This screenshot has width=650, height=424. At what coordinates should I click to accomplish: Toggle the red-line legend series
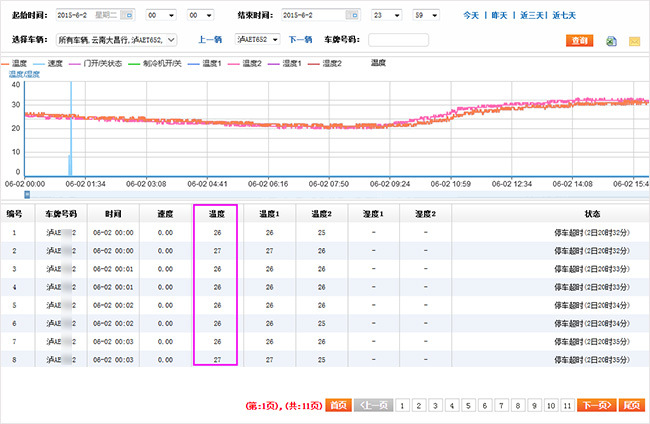point(325,63)
